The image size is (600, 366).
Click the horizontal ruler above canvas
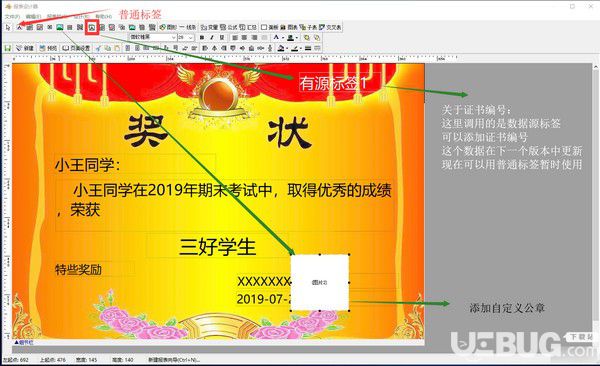point(235,59)
